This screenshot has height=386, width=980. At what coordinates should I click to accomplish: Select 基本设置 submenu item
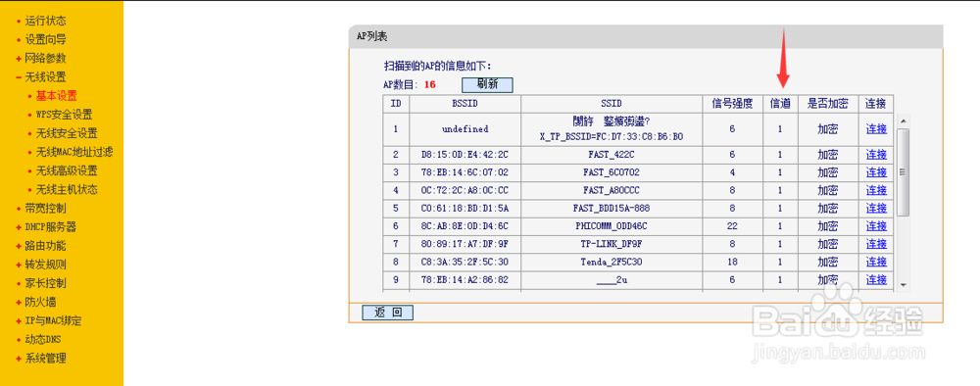pyautogui.click(x=56, y=96)
